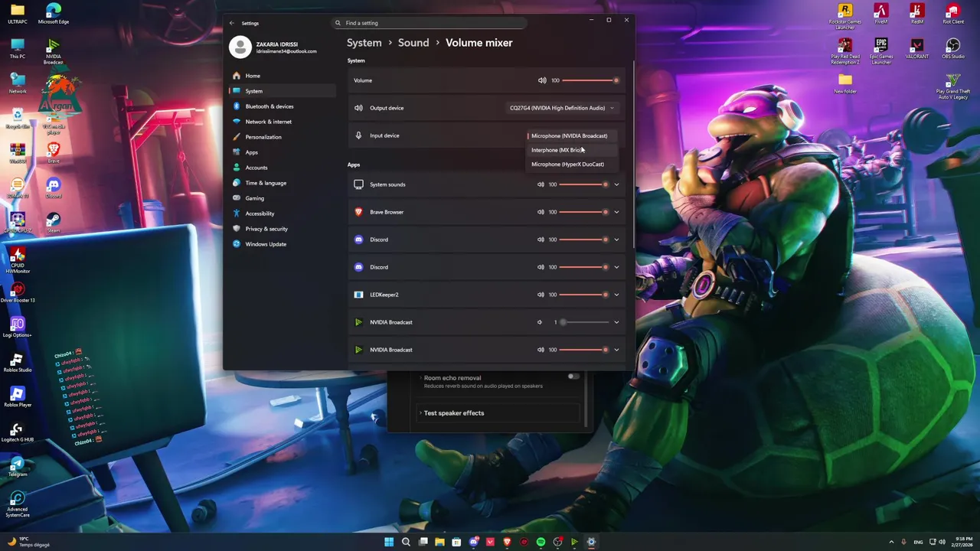
Task: Expand Test speaker effects section
Action: [497, 413]
